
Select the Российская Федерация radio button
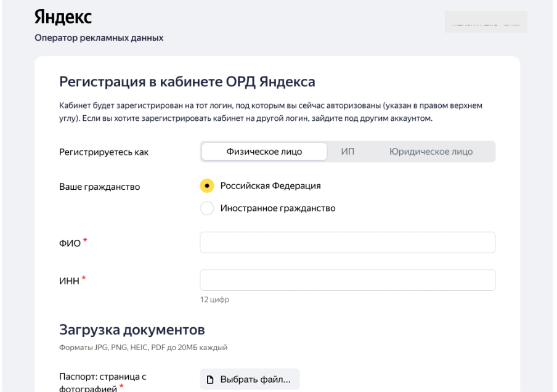(208, 186)
